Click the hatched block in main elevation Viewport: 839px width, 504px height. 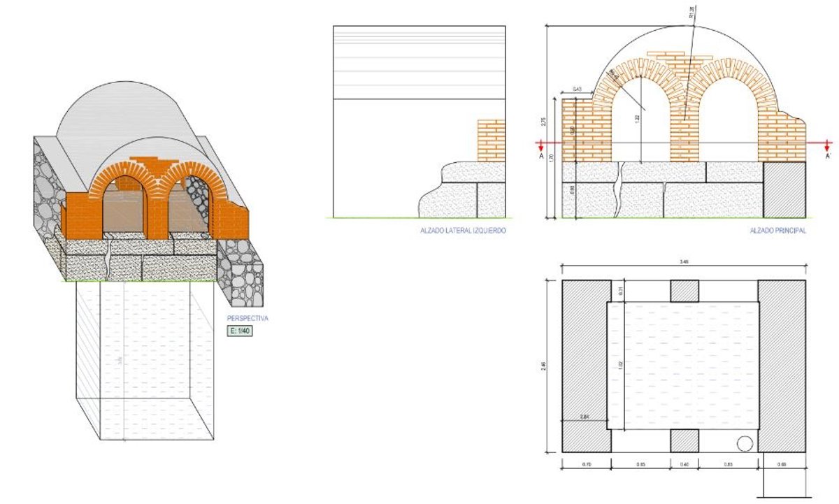click(x=784, y=190)
